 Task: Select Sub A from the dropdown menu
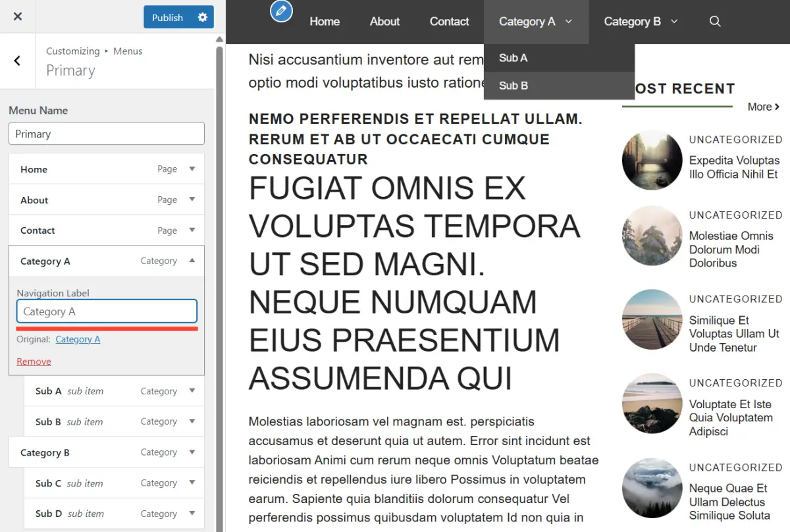(513, 58)
